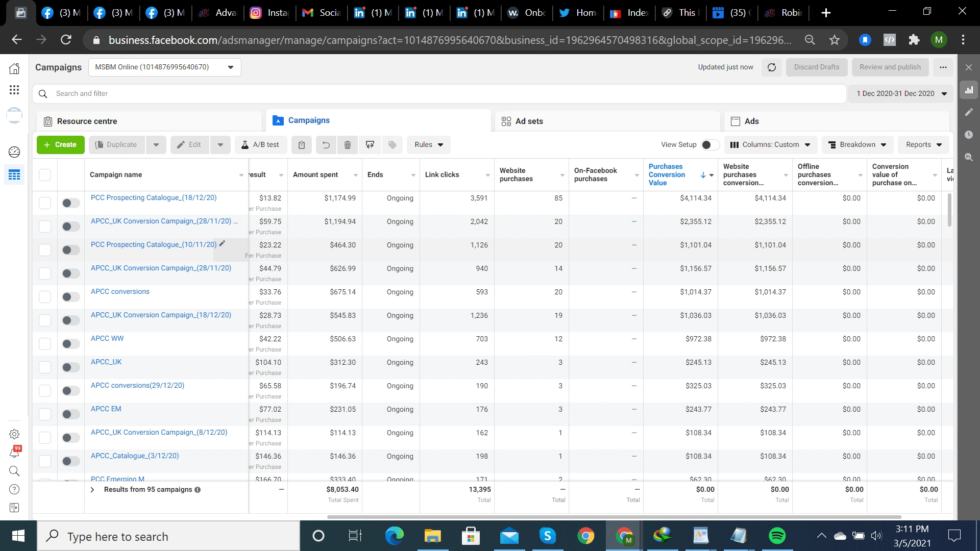Open the Columns: Custom dropdown
The image size is (980, 551).
770,145
